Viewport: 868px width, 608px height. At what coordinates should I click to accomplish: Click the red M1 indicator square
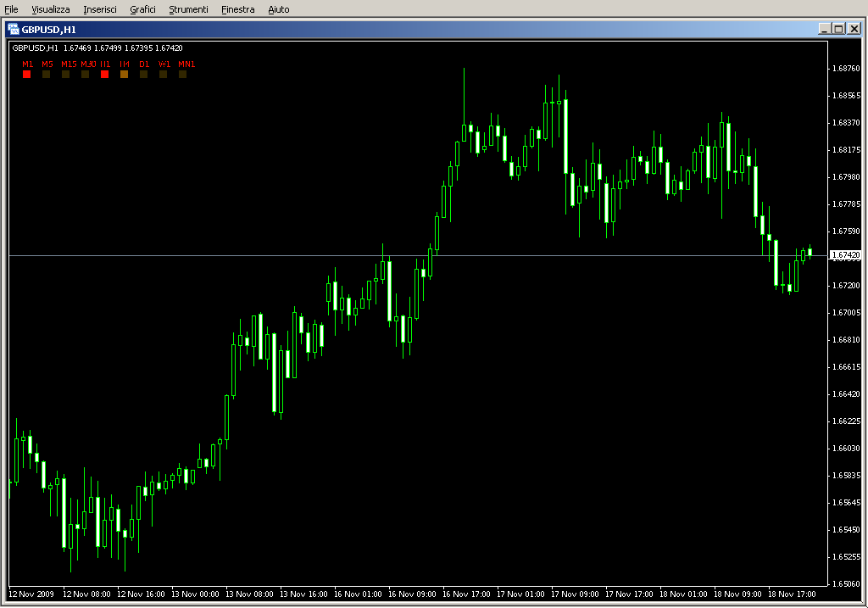(x=27, y=75)
